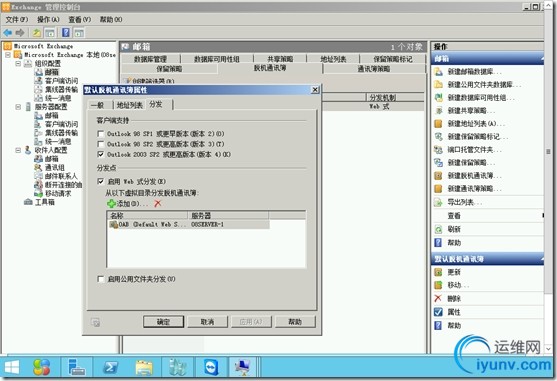The width and height of the screenshot is (557, 381).
Task: Collapse 邮箱 section header in actions pane
Action: 542,59
